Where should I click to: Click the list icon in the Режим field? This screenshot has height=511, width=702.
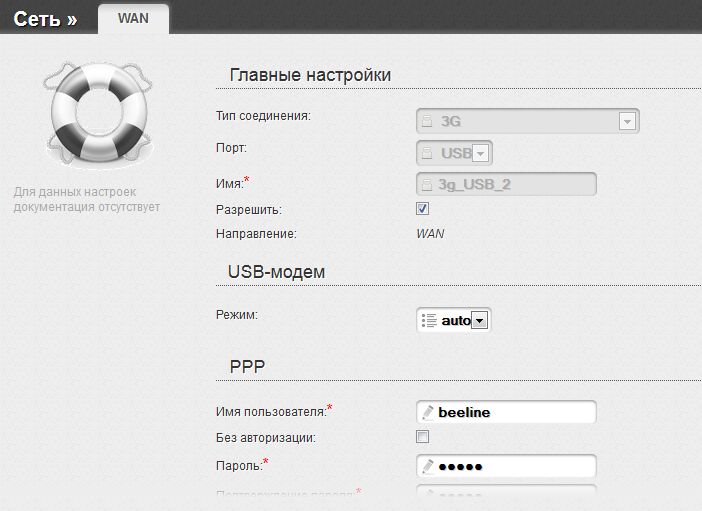(429, 320)
